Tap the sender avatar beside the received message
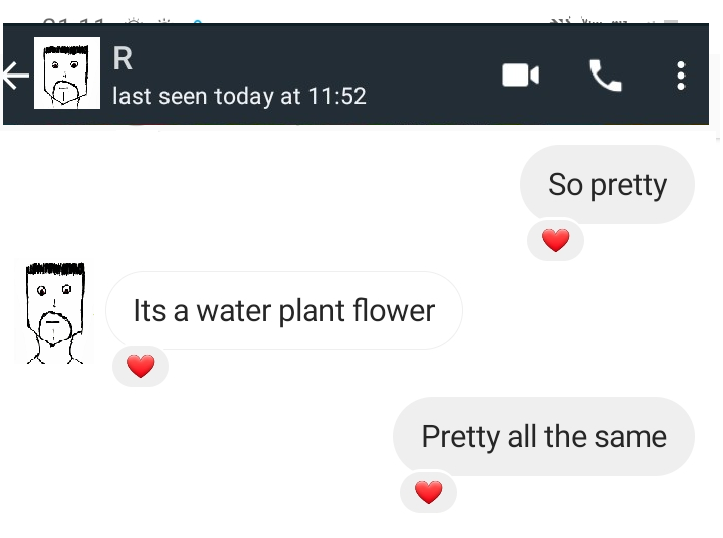This screenshot has height=538, width=723. (55, 313)
